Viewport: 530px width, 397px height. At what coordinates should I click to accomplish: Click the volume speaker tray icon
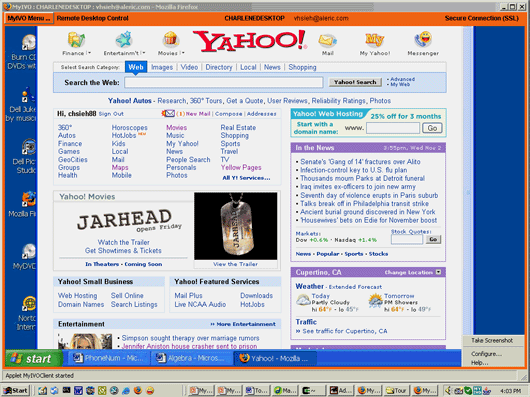pos(449,391)
